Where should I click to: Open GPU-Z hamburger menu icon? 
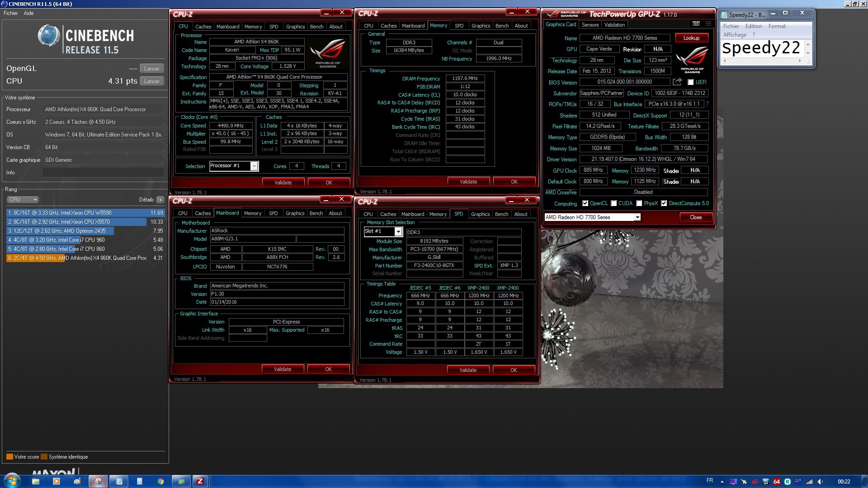coord(708,24)
